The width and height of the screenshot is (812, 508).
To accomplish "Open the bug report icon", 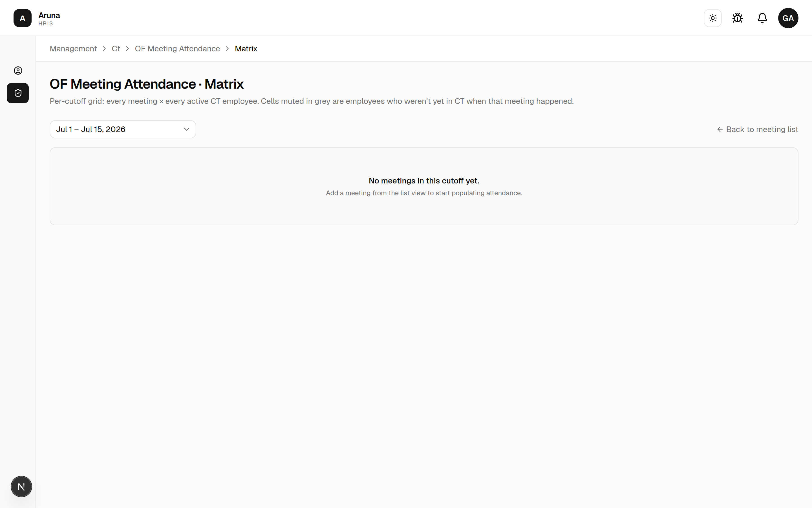I will pyautogui.click(x=738, y=18).
